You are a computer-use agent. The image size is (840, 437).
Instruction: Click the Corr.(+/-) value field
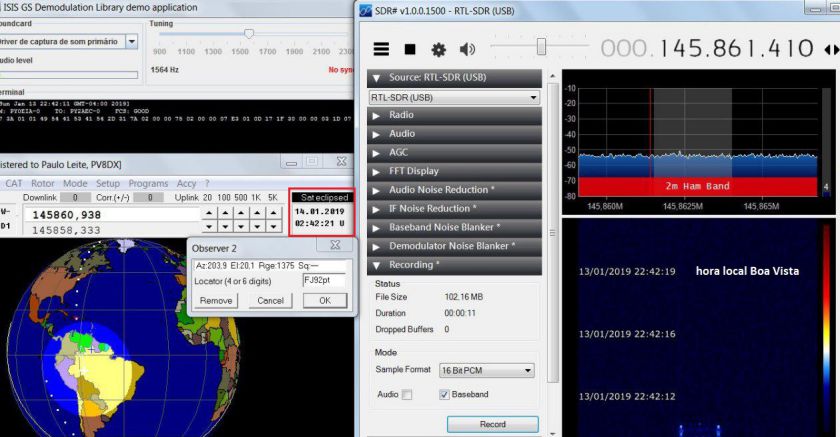(149, 198)
